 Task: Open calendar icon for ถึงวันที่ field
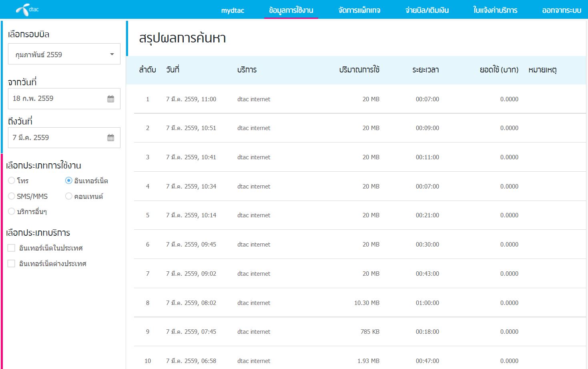[x=111, y=138]
